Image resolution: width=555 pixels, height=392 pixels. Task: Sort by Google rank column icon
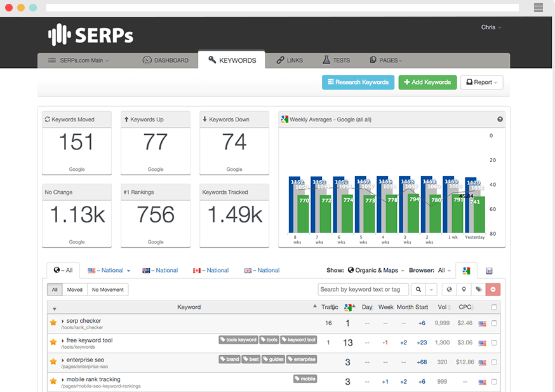(x=349, y=307)
